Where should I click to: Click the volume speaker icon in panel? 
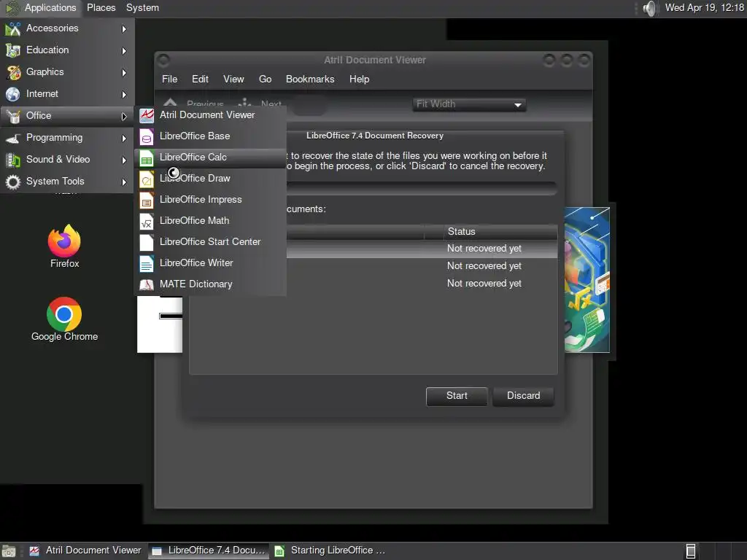point(649,8)
